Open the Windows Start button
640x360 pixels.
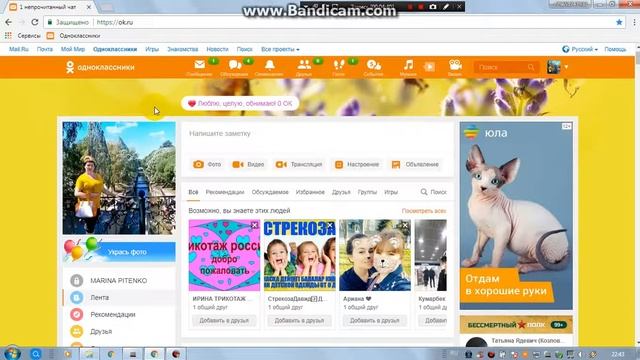[x=12, y=353]
